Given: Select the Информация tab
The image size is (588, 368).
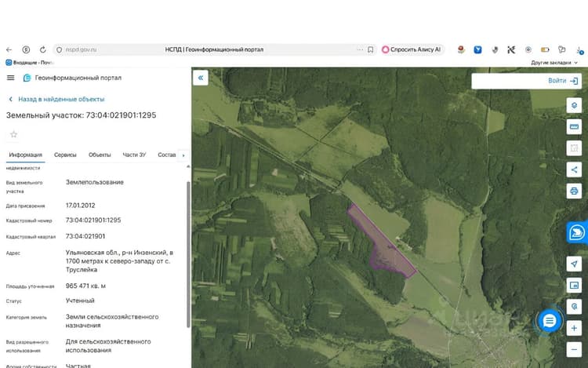Looking at the screenshot, I should (26, 155).
